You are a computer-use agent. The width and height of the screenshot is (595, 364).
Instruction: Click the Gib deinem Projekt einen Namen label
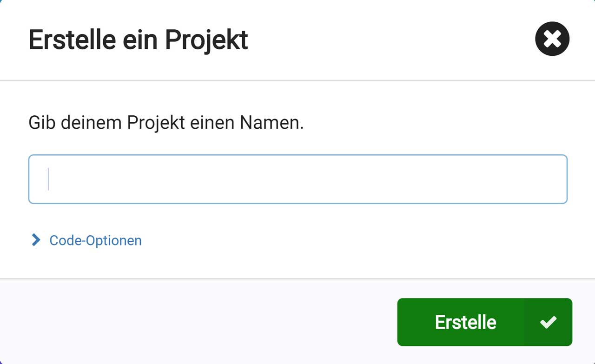click(166, 123)
